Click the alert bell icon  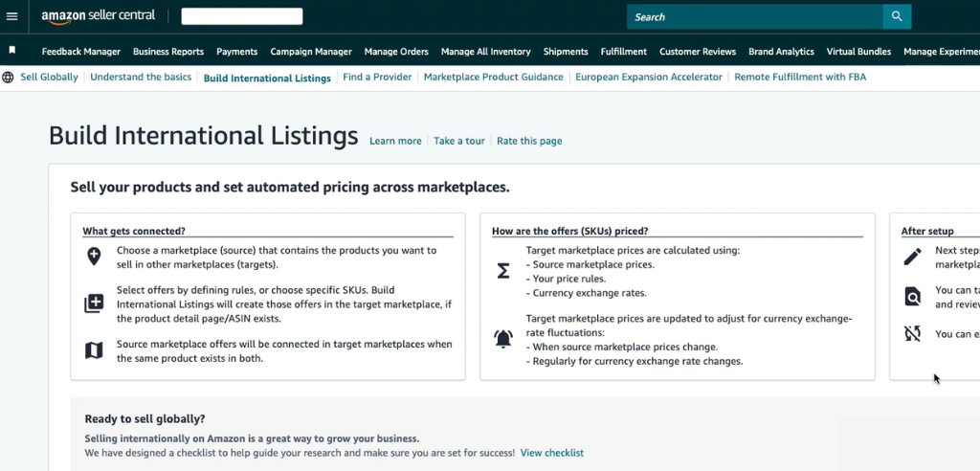[503, 338]
